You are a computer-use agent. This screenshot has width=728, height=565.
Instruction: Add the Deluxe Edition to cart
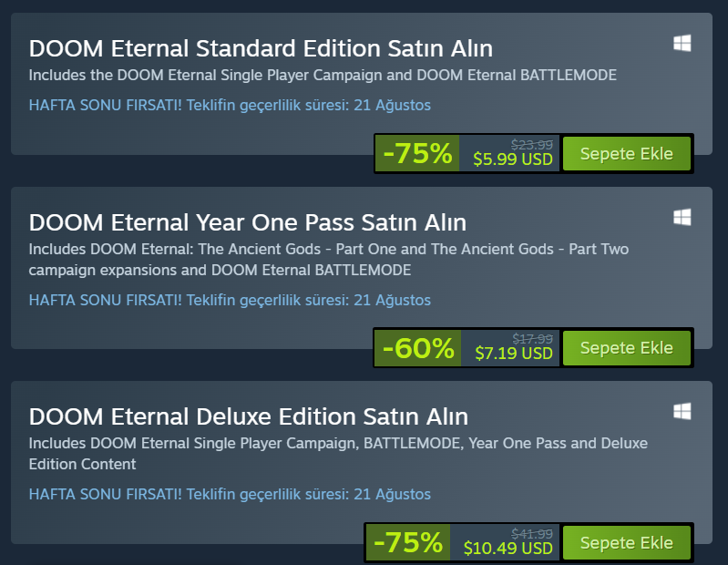626,543
